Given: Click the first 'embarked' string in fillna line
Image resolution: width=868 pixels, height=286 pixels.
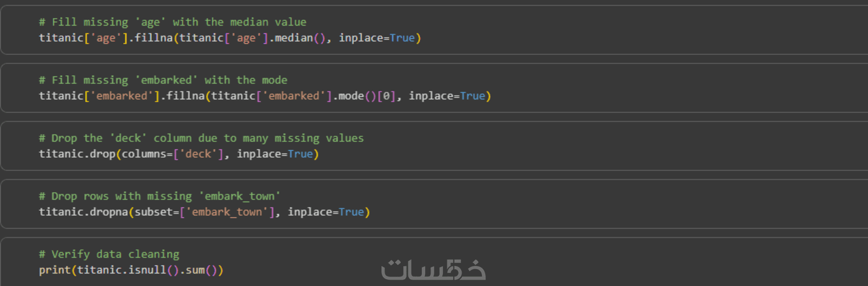Looking at the screenshot, I should click(121, 96).
